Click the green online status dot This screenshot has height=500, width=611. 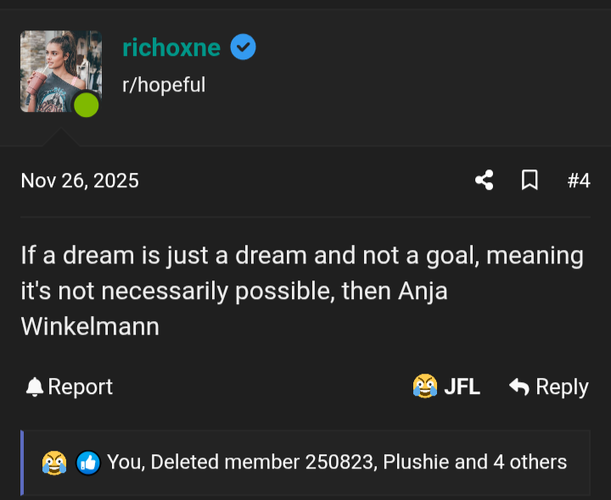point(87,105)
